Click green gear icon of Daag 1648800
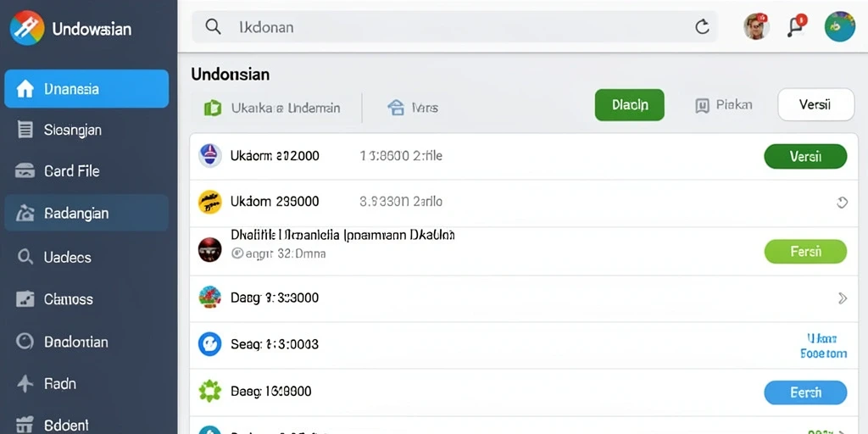 point(210,392)
